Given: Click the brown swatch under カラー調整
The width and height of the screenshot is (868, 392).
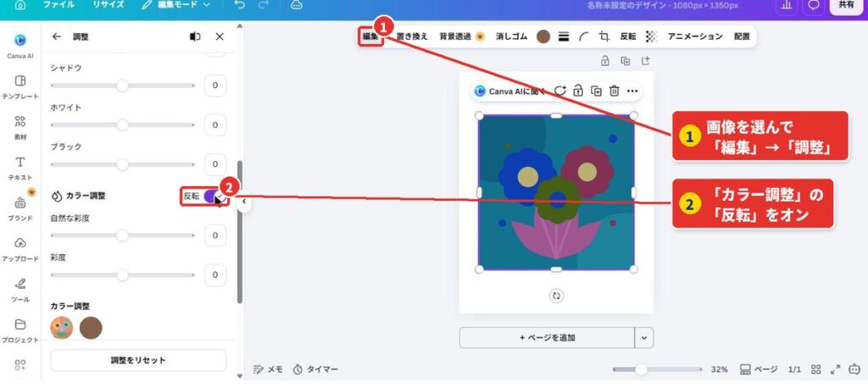Looking at the screenshot, I should [91, 328].
